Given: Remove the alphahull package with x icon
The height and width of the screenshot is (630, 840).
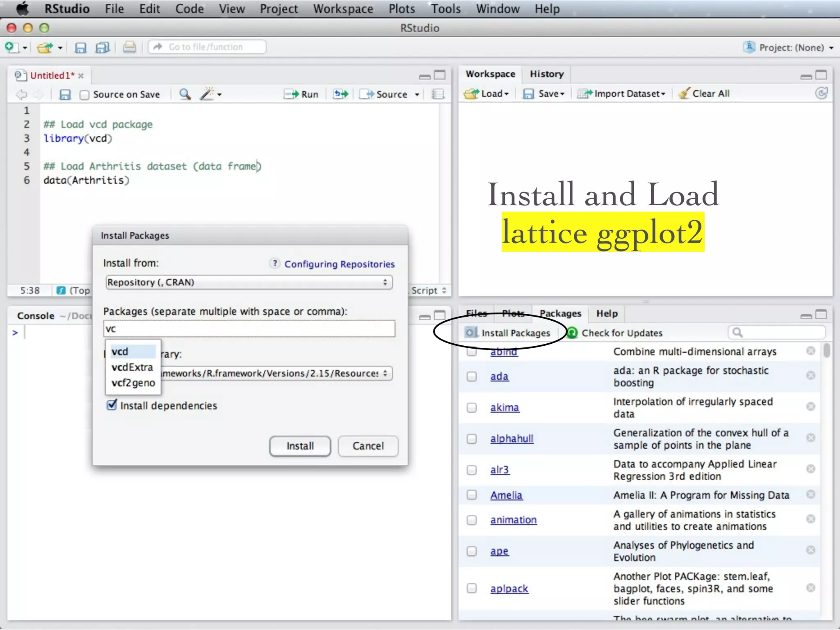Looking at the screenshot, I should 810,438.
